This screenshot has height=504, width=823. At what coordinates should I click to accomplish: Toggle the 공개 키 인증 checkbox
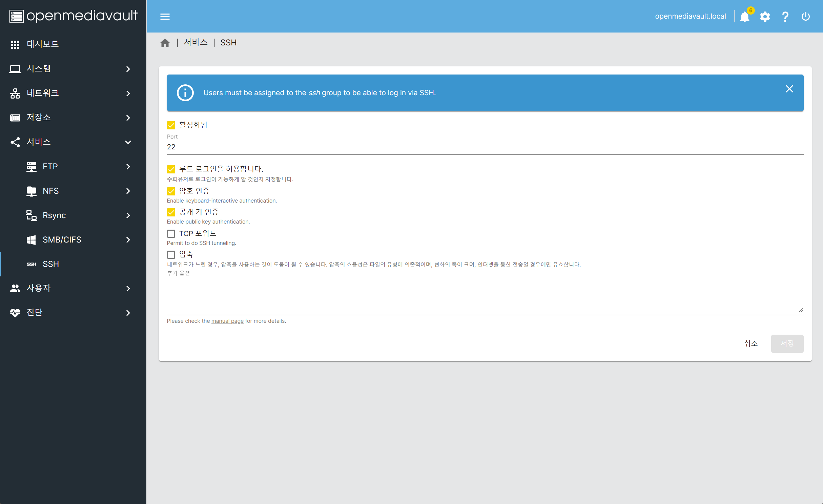[171, 212]
